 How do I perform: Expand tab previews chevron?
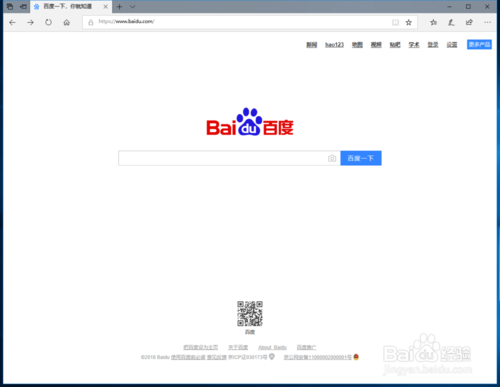coord(133,7)
